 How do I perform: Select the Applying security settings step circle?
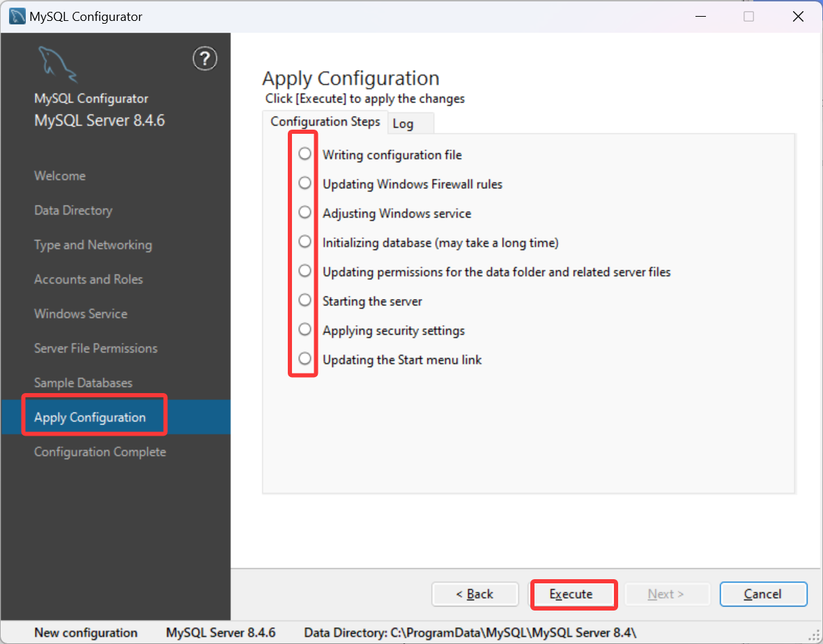point(305,330)
